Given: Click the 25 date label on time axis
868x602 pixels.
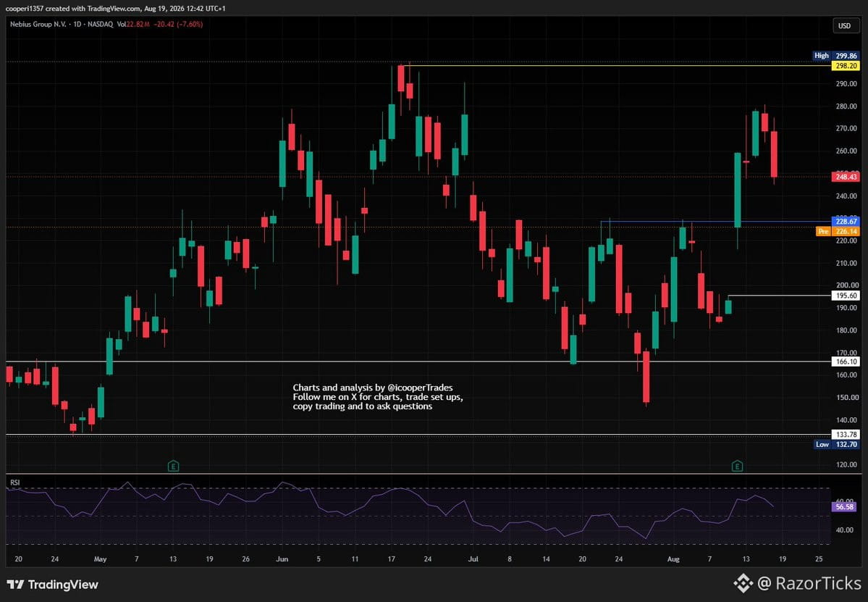Looking at the screenshot, I should point(819,559).
